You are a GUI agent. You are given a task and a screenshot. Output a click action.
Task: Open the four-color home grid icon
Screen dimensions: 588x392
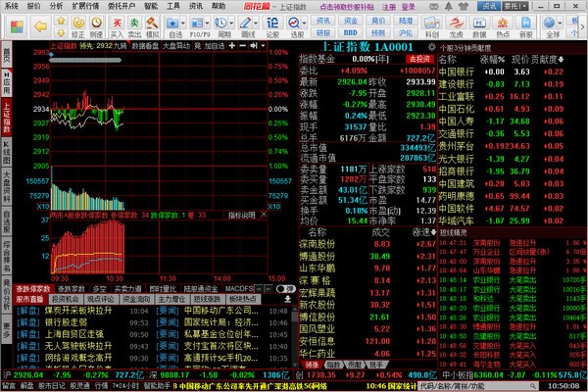(17, 27)
